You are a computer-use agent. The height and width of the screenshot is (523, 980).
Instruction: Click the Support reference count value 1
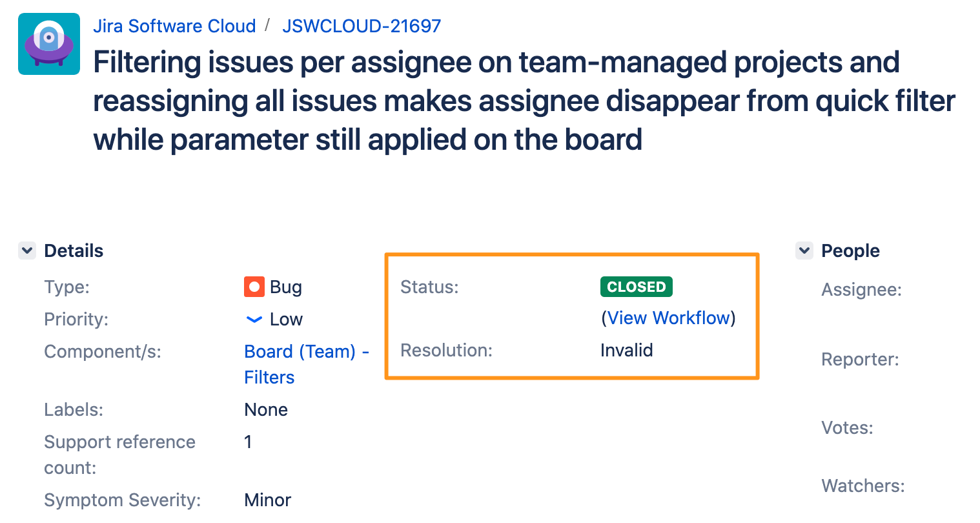pyautogui.click(x=248, y=442)
